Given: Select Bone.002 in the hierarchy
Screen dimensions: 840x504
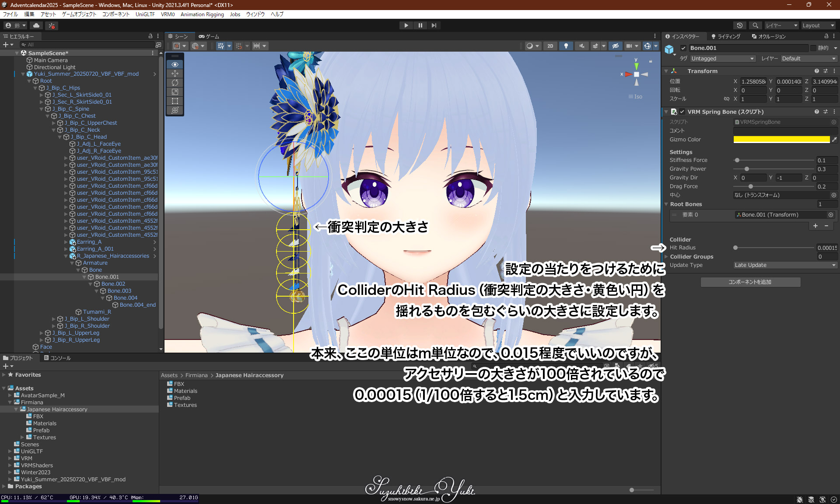Looking at the screenshot, I should pyautogui.click(x=113, y=284).
